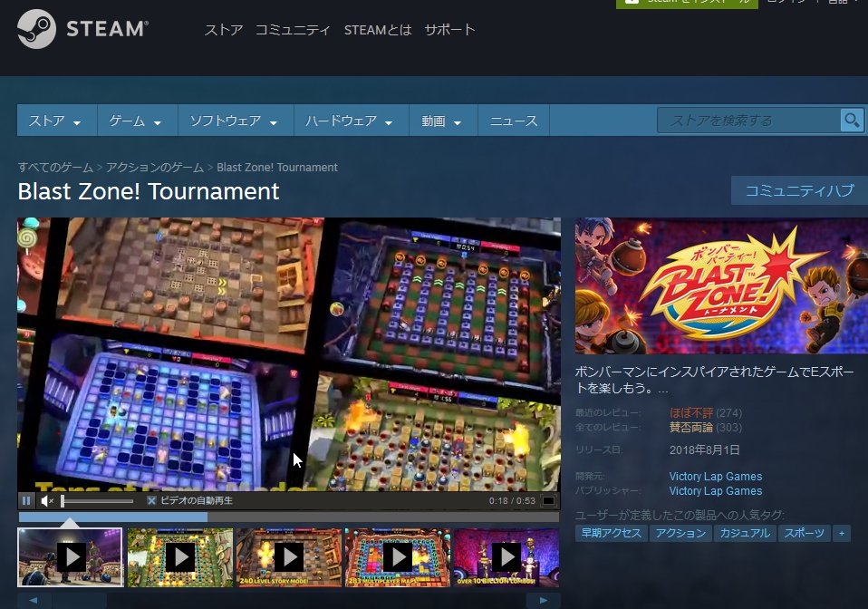Open the 動画 dropdown menu
The height and width of the screenshot is (609, 868).
tap(441, 121)
